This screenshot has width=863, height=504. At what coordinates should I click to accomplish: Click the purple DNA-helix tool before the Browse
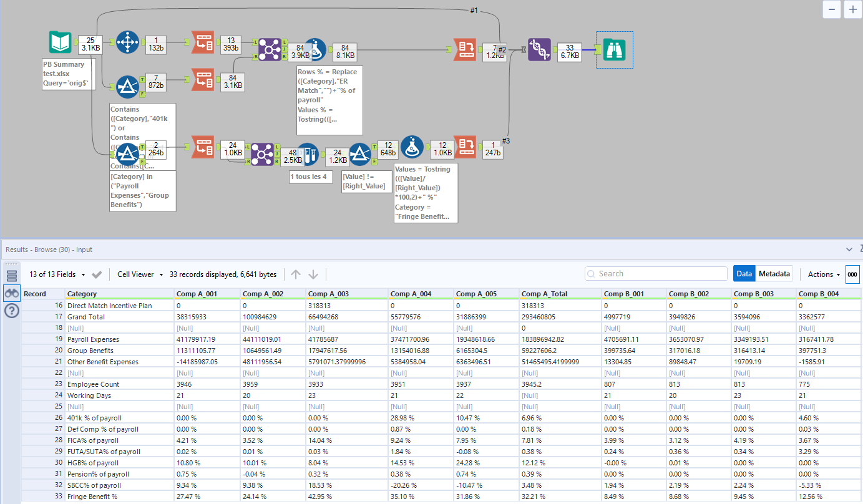tap(539, 49)
